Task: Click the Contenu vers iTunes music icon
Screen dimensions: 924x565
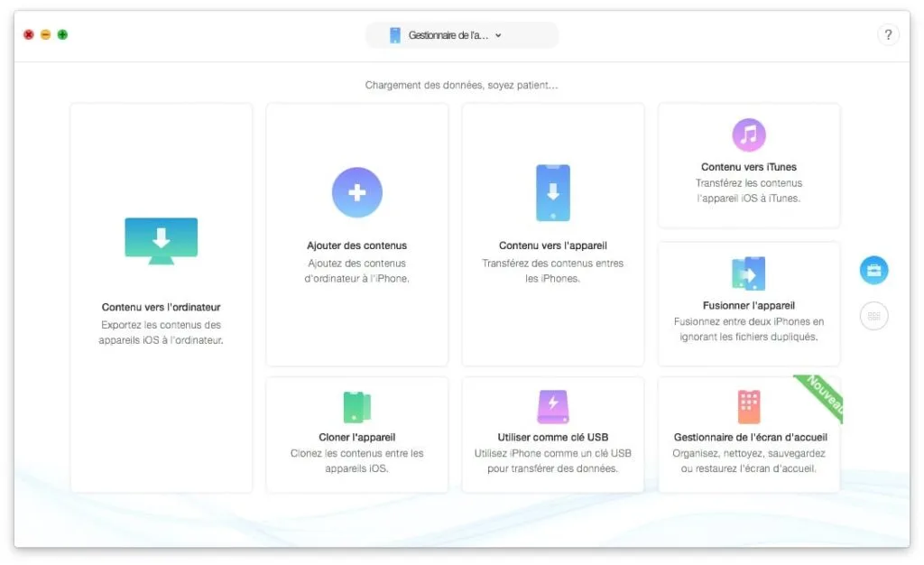Action: click(x=749, y=133)
